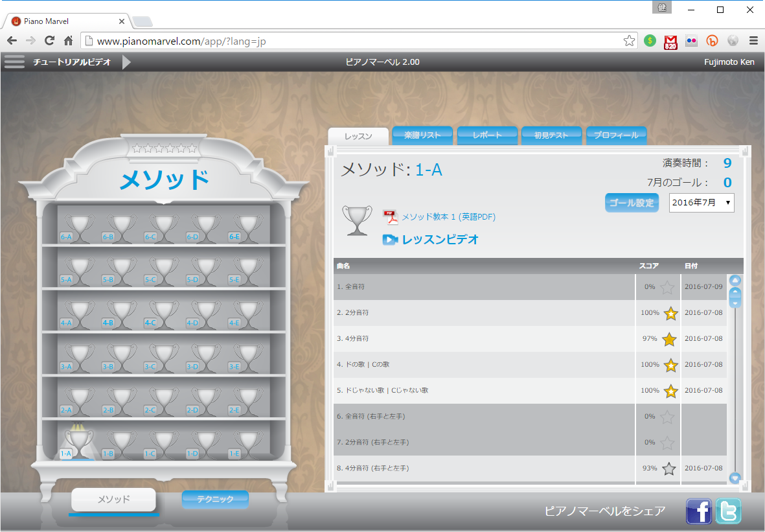
Task: Open the song 1. 全音符
Action: 484,287
